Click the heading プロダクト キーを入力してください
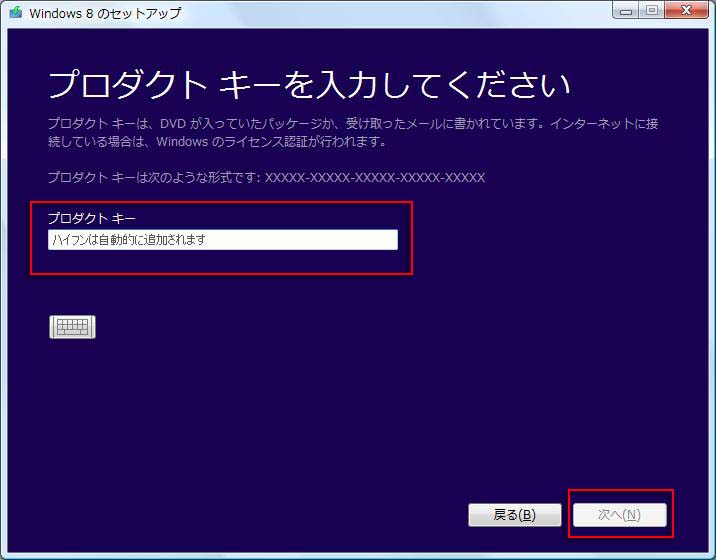The height and width of the screenshot is (560, 716). point(310,85)
